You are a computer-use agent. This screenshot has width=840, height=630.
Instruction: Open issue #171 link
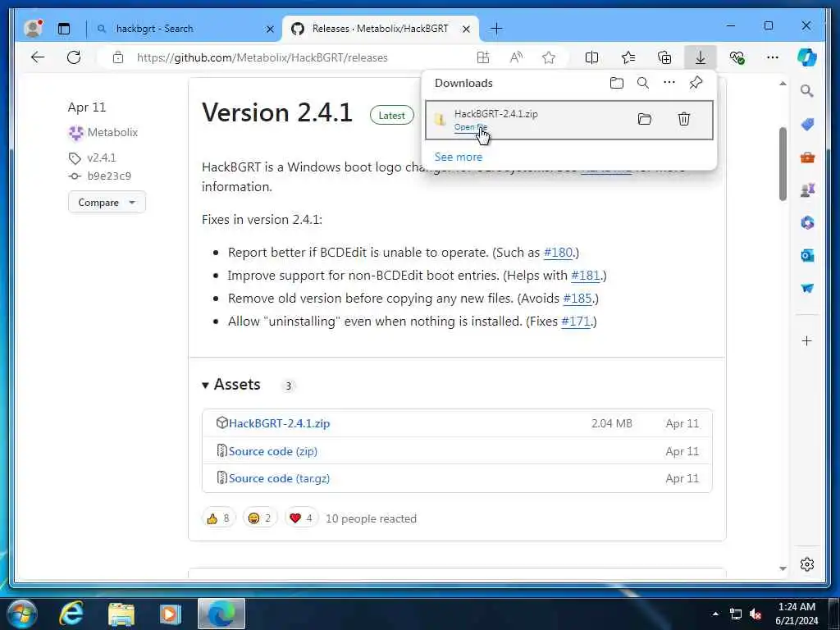point(575,322)
